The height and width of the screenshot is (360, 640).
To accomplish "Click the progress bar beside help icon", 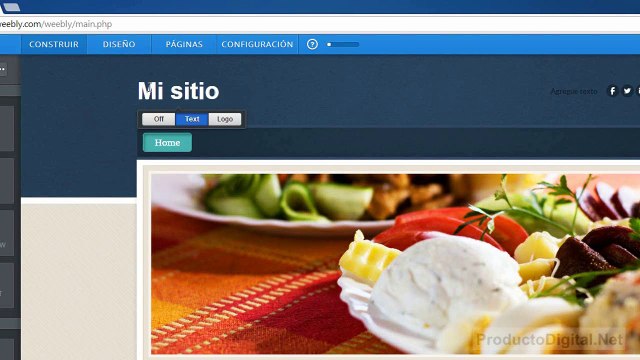I will (343, 44).
